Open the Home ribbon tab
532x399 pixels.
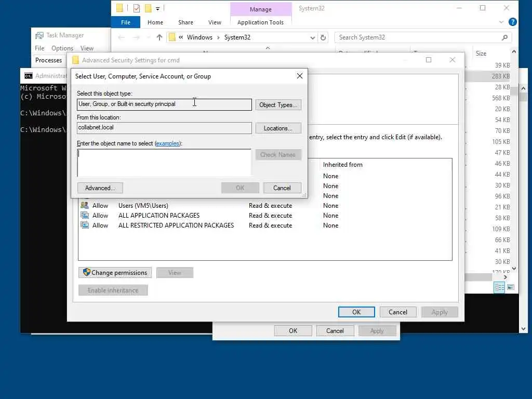155,22
